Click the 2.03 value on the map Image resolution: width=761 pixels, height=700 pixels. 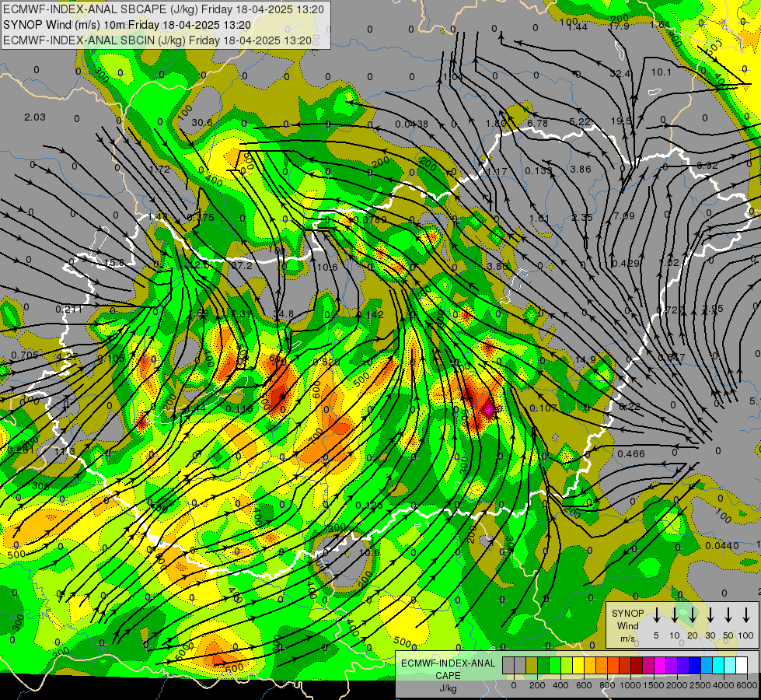35,117
